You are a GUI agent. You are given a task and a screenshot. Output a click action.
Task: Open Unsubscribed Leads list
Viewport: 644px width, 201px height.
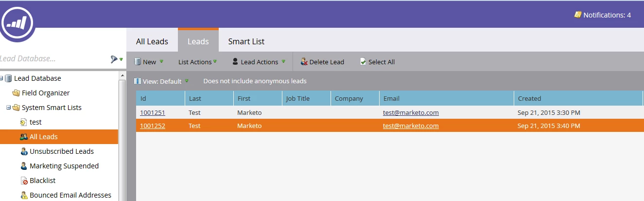pyautogui.click(x=62, y=151)
